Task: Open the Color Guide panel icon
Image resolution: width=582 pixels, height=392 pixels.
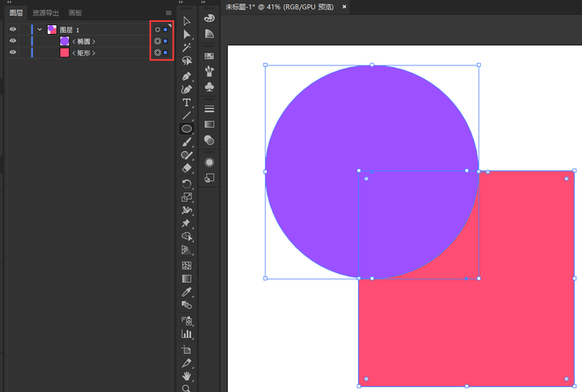Action: (x=209, y=34)
